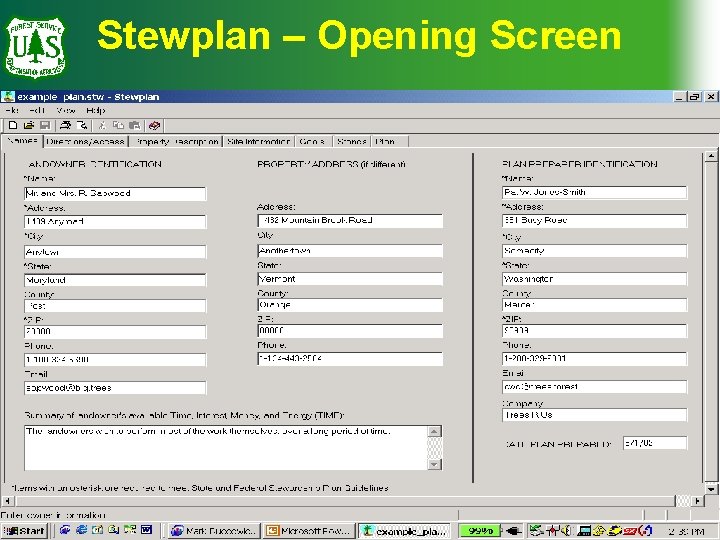
Task: Open the File menu
Action: (11, 110)
